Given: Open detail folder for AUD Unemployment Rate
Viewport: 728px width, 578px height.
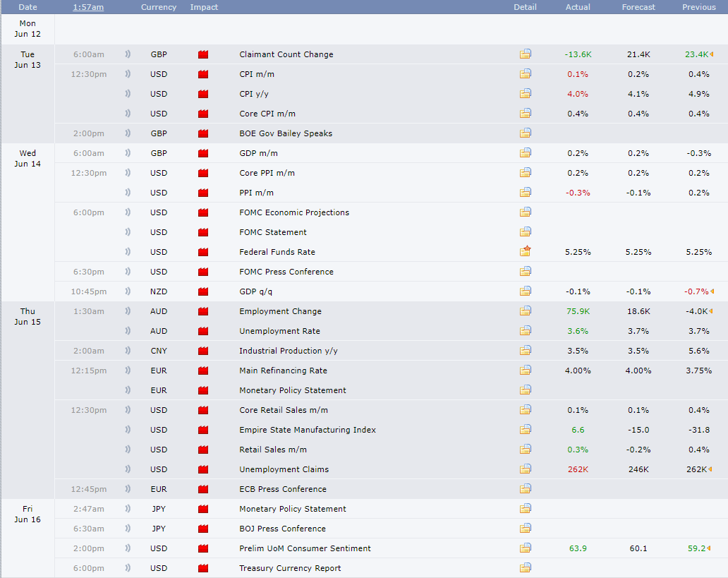Looking at the screenshot, I should [525, 331].
